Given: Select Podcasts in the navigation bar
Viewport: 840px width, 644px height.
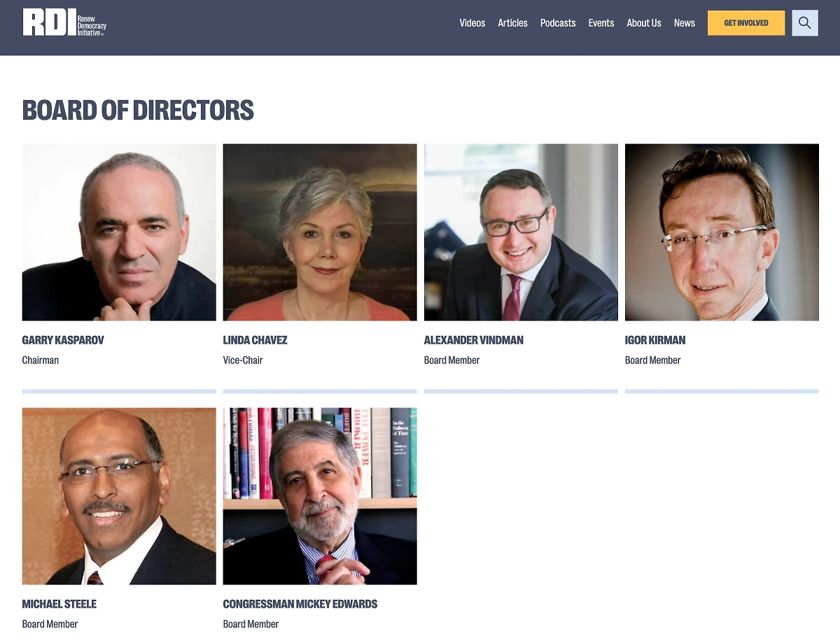Looking at the screenshot, I should point(558,23).
